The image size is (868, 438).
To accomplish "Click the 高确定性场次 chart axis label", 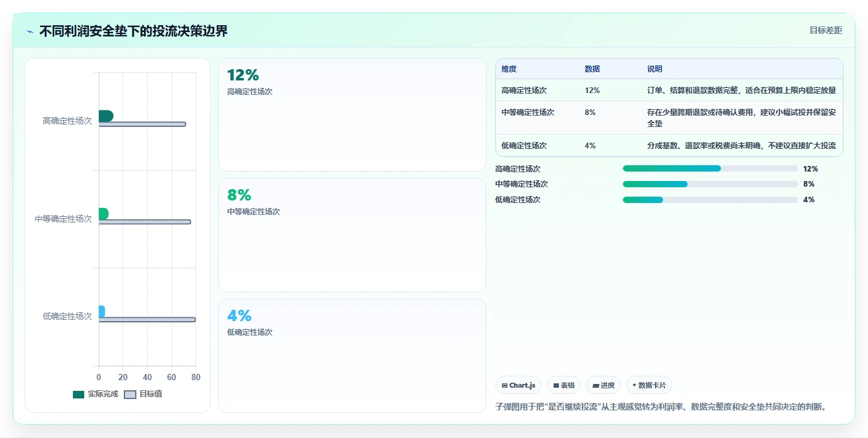I will click(x=67, y=121).
